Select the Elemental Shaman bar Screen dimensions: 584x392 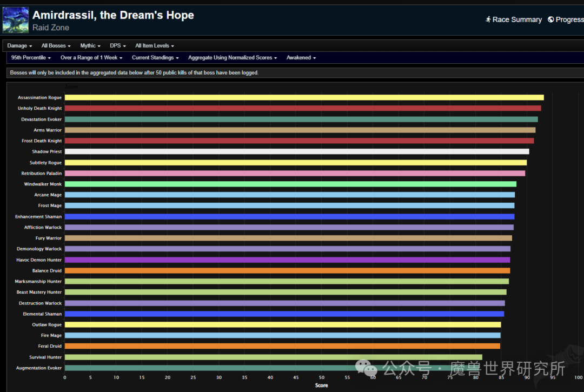click(284, 314)
